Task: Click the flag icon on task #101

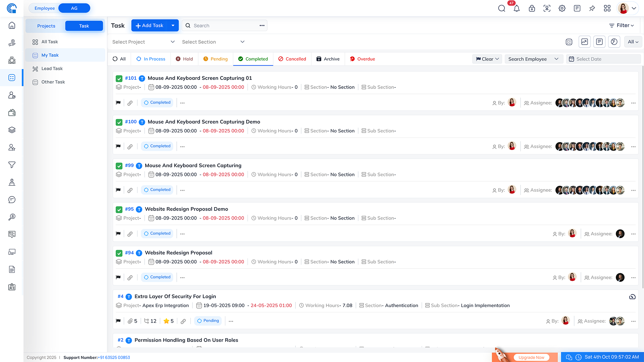Action: (x=118, y=103)
